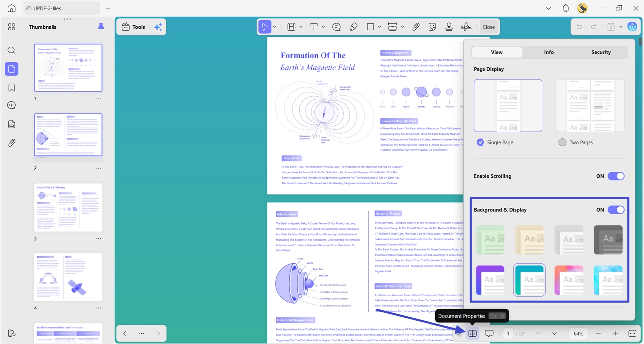The height and width of the screenshot is (344, 644).
Task: Zoom in with plus button
Action: tap(615, 334)
